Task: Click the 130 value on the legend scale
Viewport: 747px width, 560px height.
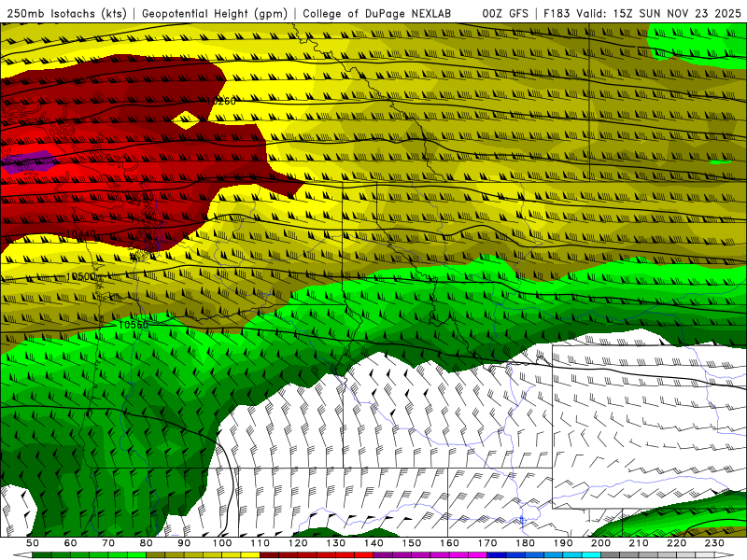Action: (336, 543)
